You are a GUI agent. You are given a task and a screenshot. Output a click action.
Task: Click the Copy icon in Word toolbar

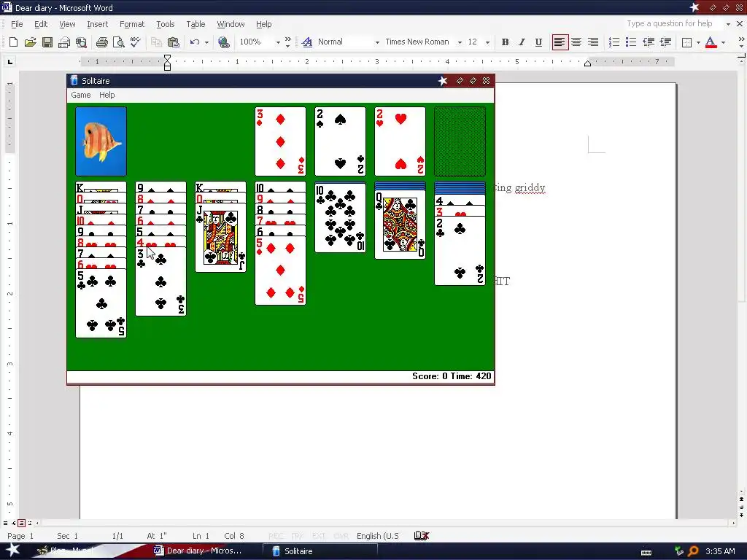[156, 42]
